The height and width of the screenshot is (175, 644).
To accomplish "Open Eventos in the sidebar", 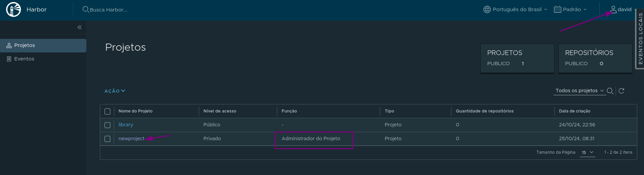I will (24, 59).
